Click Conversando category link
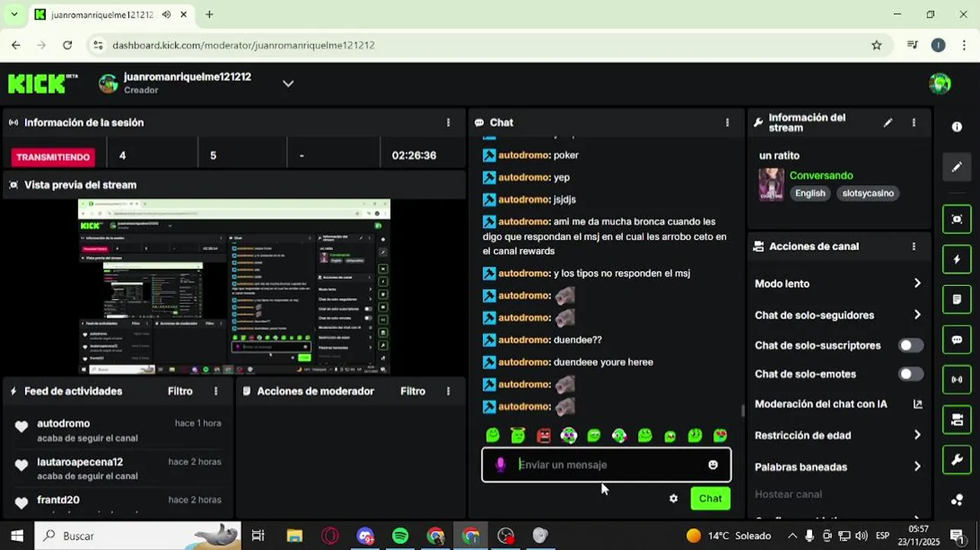 (821, 176)
